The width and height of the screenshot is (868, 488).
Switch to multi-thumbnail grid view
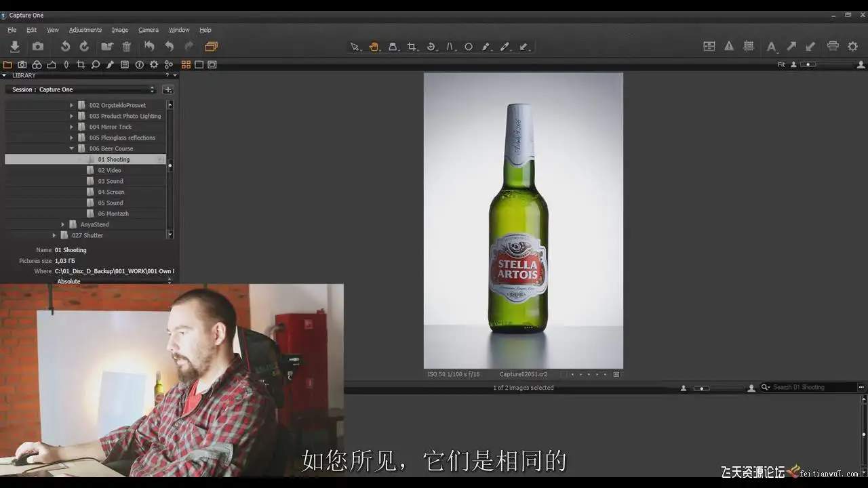point(186,64)
